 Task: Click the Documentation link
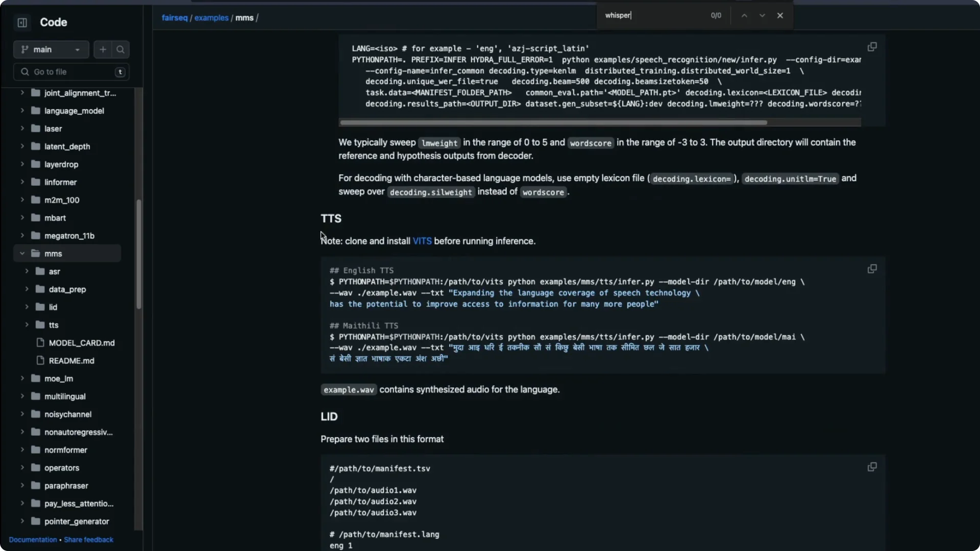pyautogui.click(x=33, y=539)
